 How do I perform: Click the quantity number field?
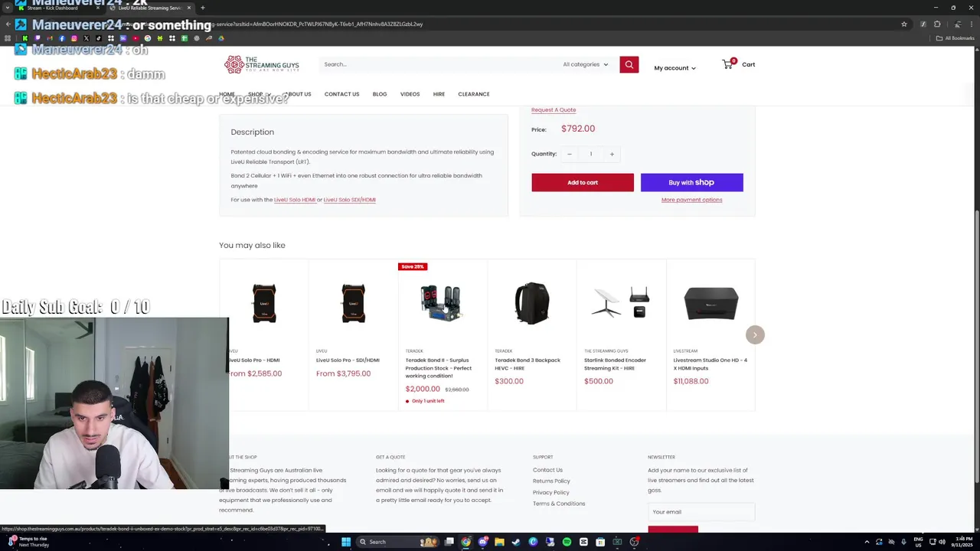click(x=590, y=154)
